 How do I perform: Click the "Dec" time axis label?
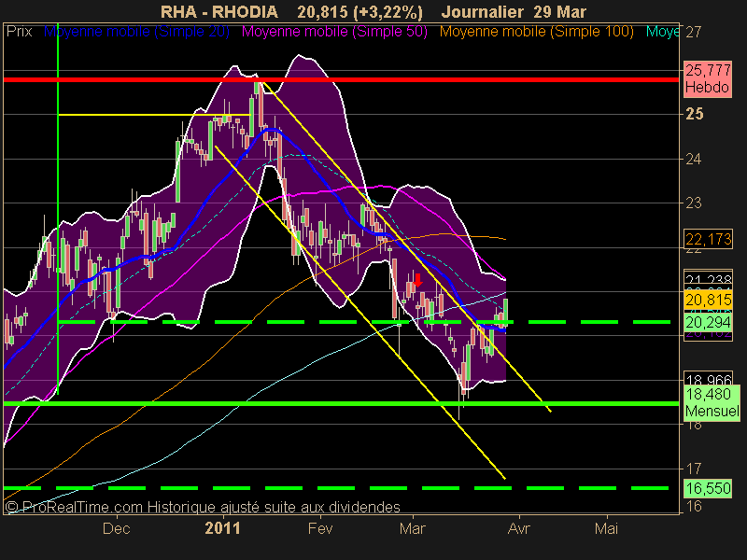[x=116, y=528]
